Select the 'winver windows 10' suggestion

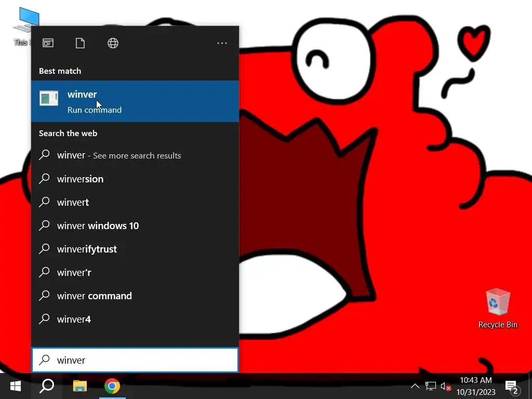135,225
